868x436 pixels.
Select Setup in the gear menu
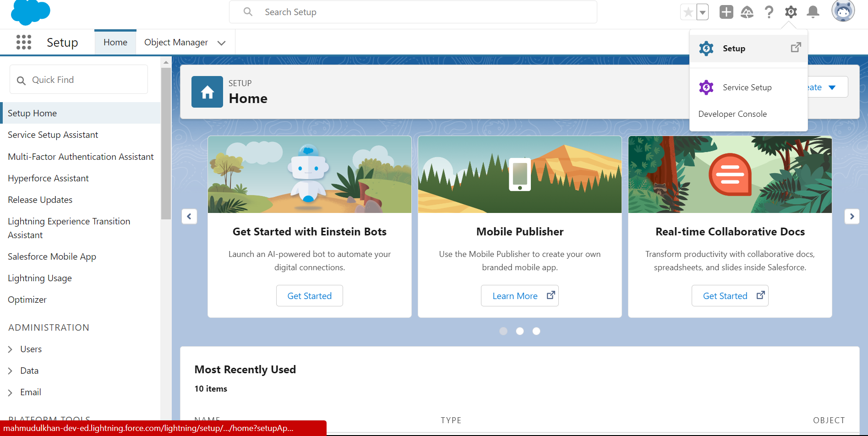click(x=748, y=48)
